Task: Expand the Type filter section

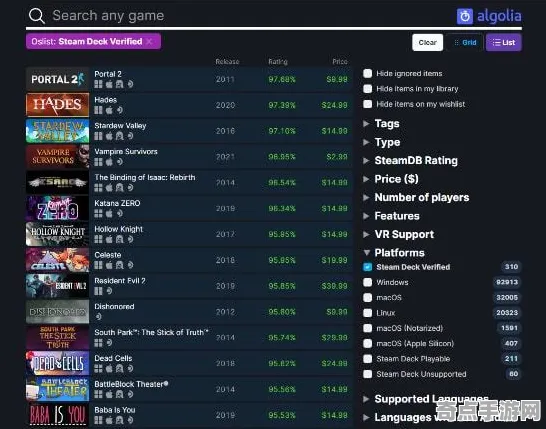Action: [382, 142]
